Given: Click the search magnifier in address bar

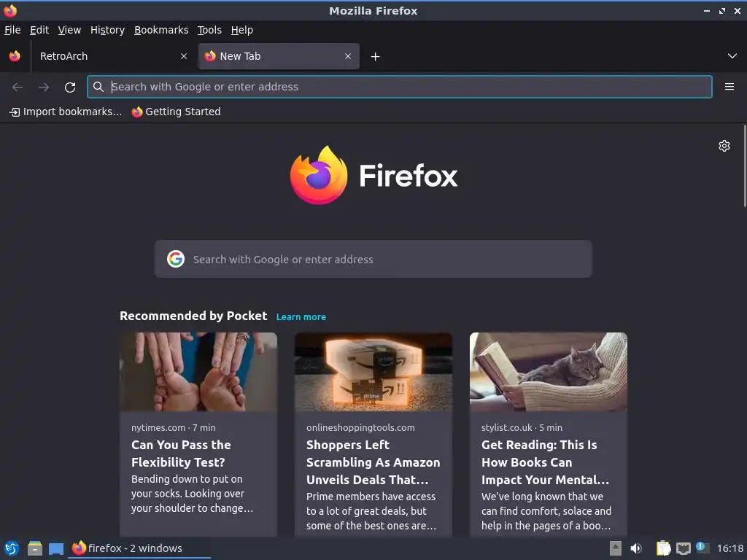Looking at the screenshot, I should pyautogui.click(x=98, y=87).
